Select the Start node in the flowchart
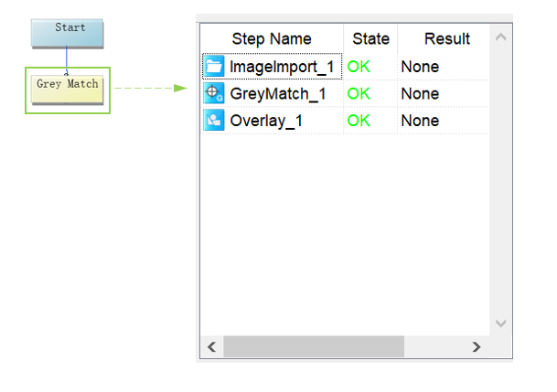 click(67, 32)
